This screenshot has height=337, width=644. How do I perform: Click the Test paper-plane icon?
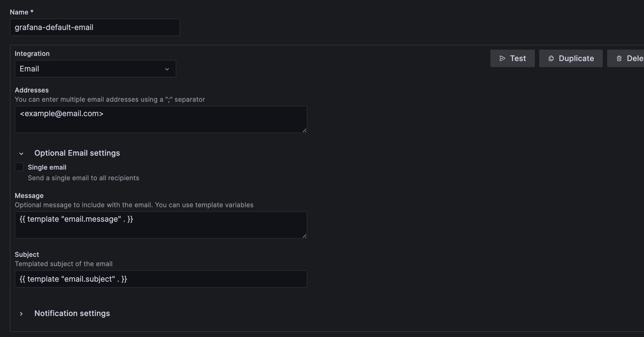[502, 58]
